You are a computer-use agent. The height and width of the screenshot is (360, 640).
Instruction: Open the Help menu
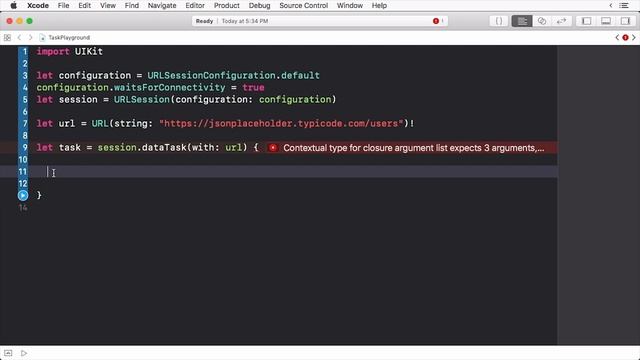point(379,5)
